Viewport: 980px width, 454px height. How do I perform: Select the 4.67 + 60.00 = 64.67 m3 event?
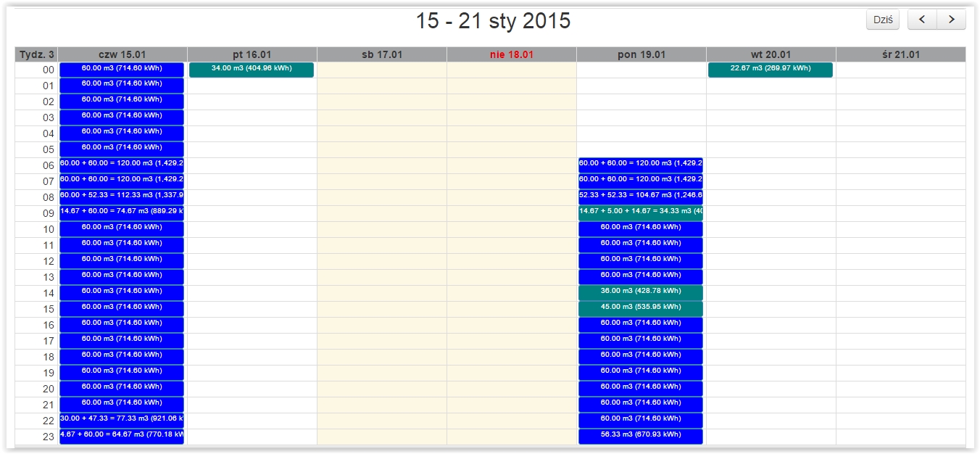[122, 437]
